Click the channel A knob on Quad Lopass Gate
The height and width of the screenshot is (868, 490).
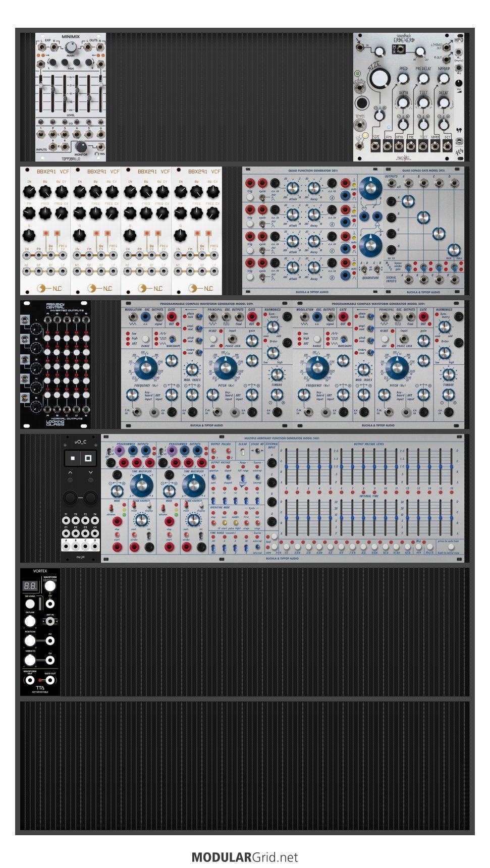click(408, 202)
